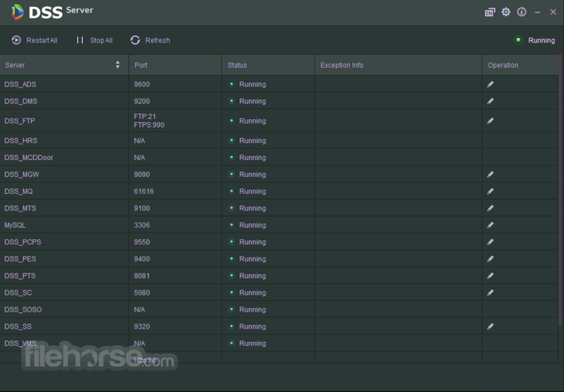Edit the DSS_MQ port with pencil icon

[x=490, y=191]
